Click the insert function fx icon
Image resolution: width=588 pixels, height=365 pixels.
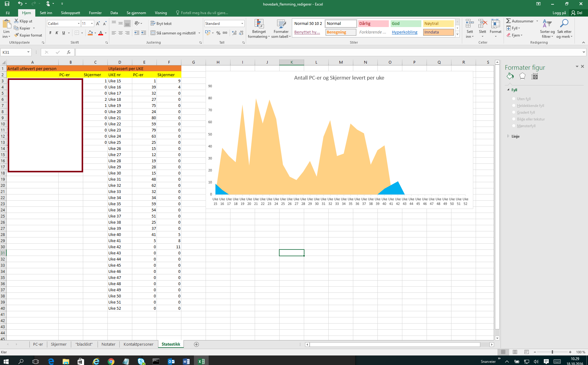(x=69, y=52)
